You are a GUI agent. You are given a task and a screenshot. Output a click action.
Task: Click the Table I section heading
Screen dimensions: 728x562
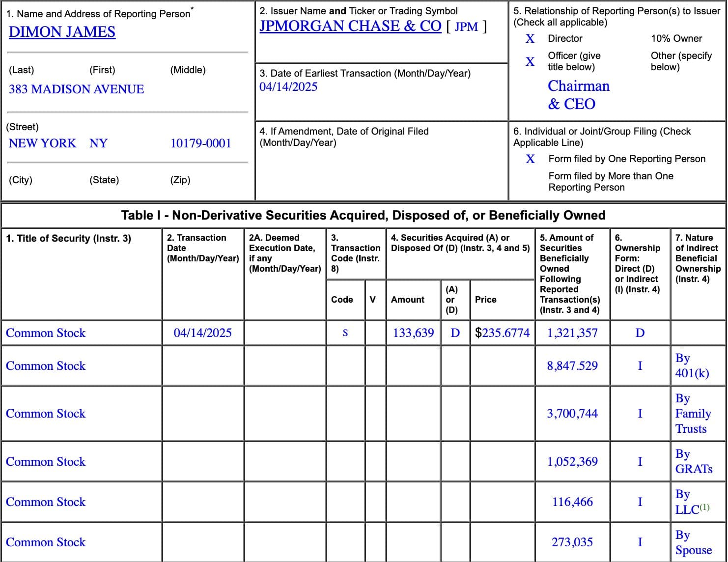pos(363,215)
